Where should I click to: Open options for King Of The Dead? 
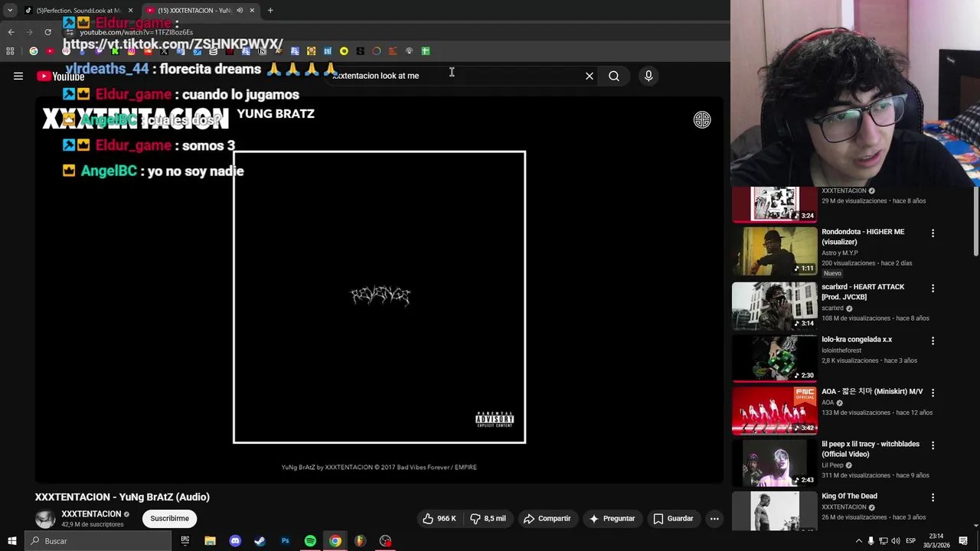pyautogui.click(x=933, y=497)
